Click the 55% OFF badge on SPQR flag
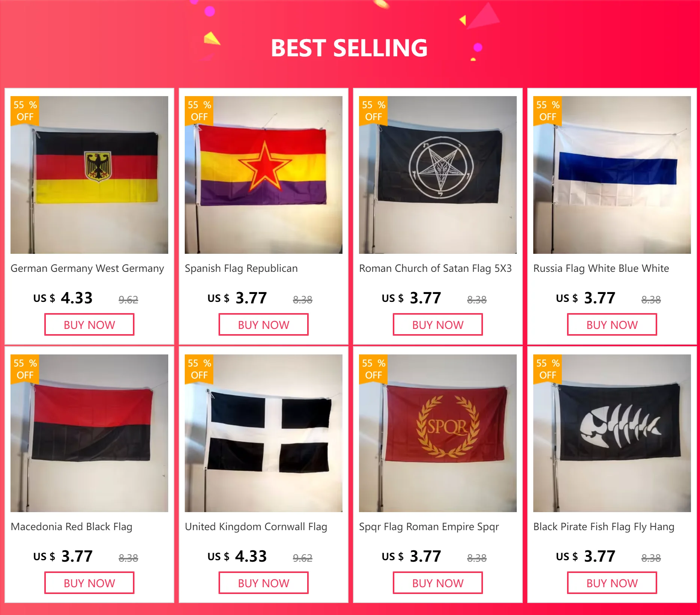The width and height of the screenshot is (700, 615). (x=373, y=369)
